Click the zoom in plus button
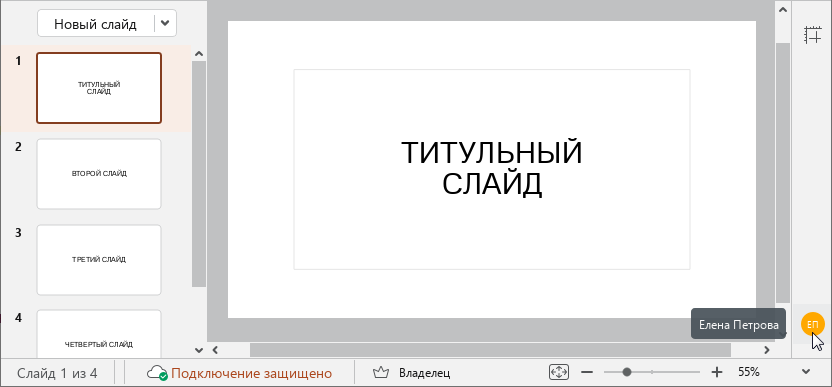This screenshot has width=832, height=387. (x=717, y=373)
